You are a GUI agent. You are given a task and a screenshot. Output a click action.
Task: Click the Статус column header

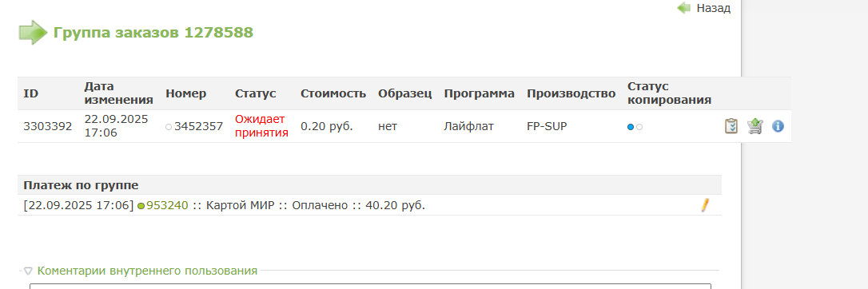click(255, 93)
